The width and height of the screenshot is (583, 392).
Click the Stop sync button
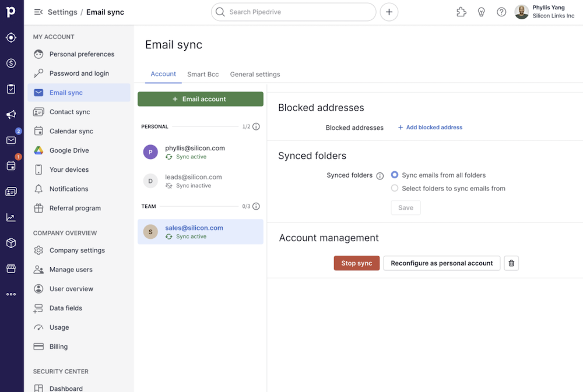356,263
